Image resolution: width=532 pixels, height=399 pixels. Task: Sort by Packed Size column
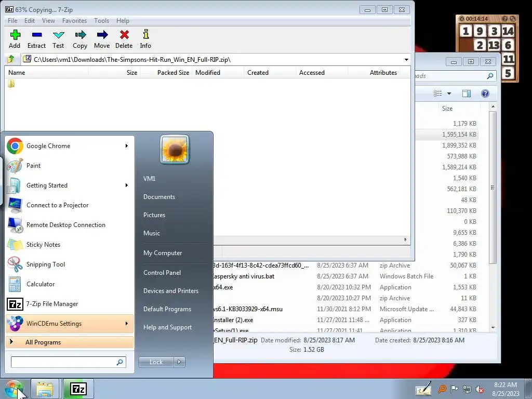[x=166, y=73]
